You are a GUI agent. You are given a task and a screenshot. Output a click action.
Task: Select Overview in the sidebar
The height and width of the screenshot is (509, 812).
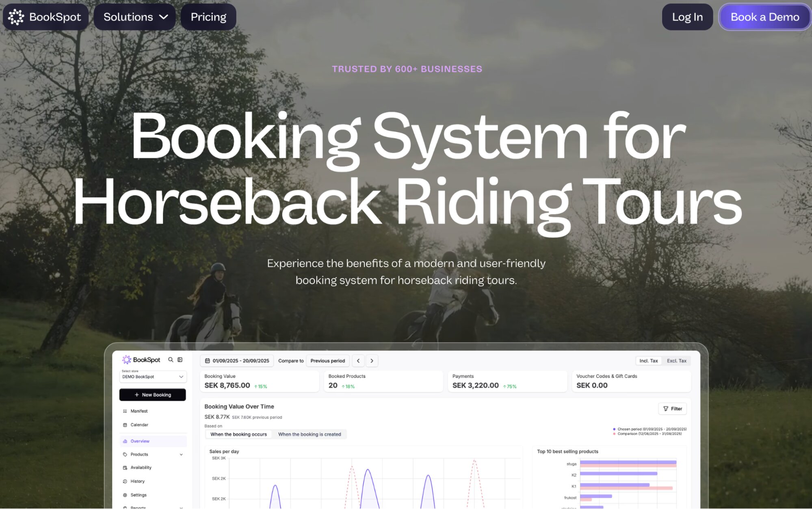click(153, 441)
